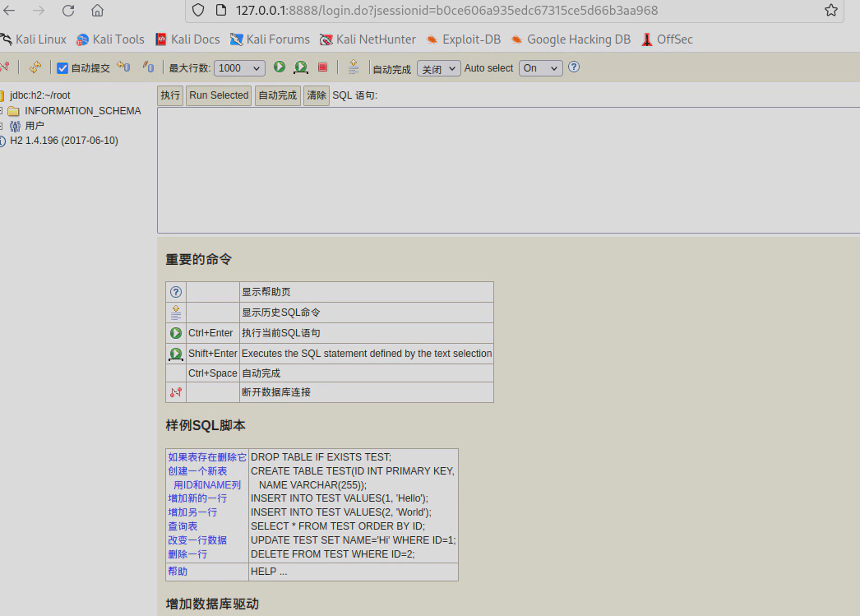The width and height of the screenshot is (860, 616).
Task: Open the help question mark icon
Action: point(574,67)
